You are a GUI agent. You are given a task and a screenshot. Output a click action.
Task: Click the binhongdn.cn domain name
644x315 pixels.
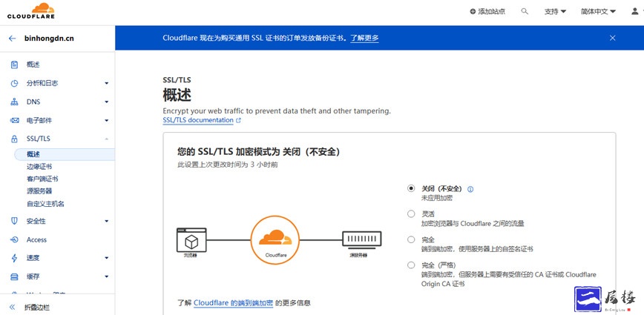(49, 39)
